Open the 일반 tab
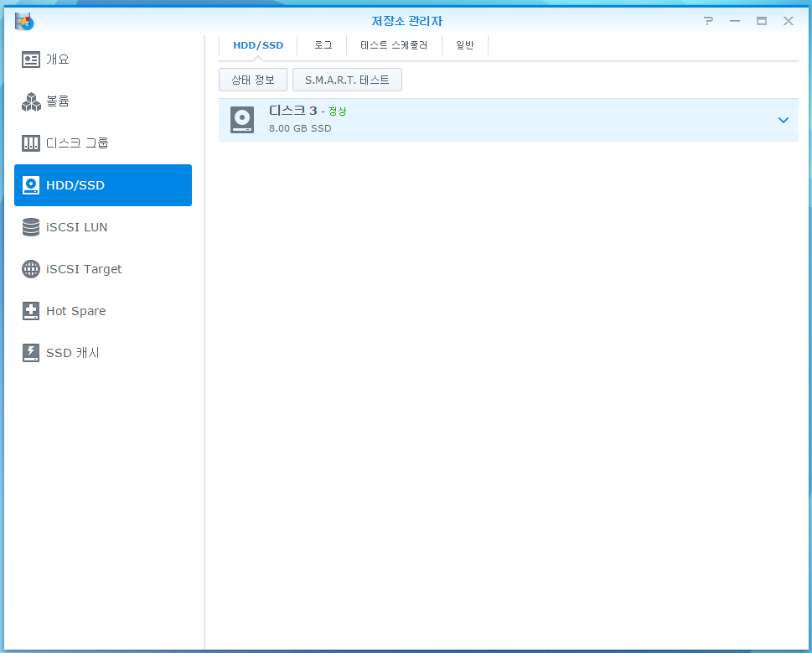Screen dimensions: 812x653 [x=464, y=45]
